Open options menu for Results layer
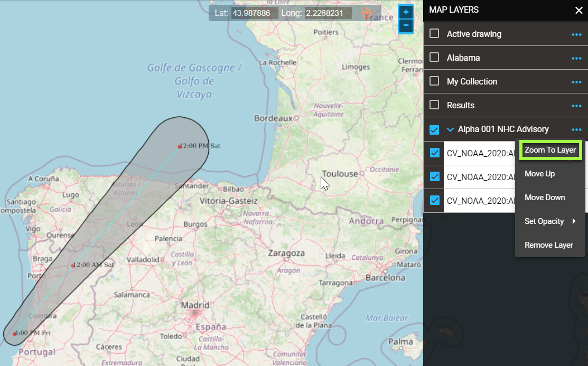This screenshot has width=588, height=366. coord(576,106)
